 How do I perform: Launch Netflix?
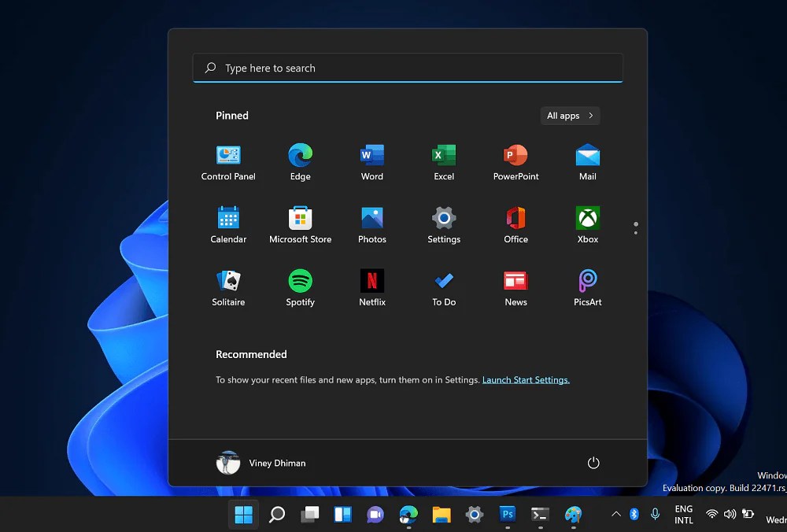coord(371,281)
